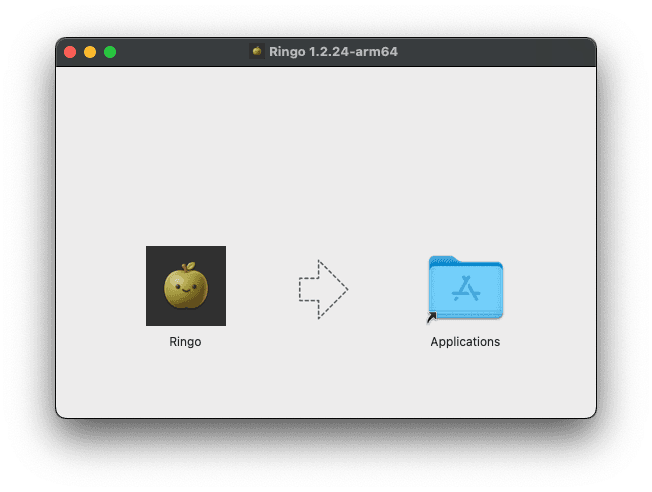Select the Ringo green apple app icon

(186, 286)
